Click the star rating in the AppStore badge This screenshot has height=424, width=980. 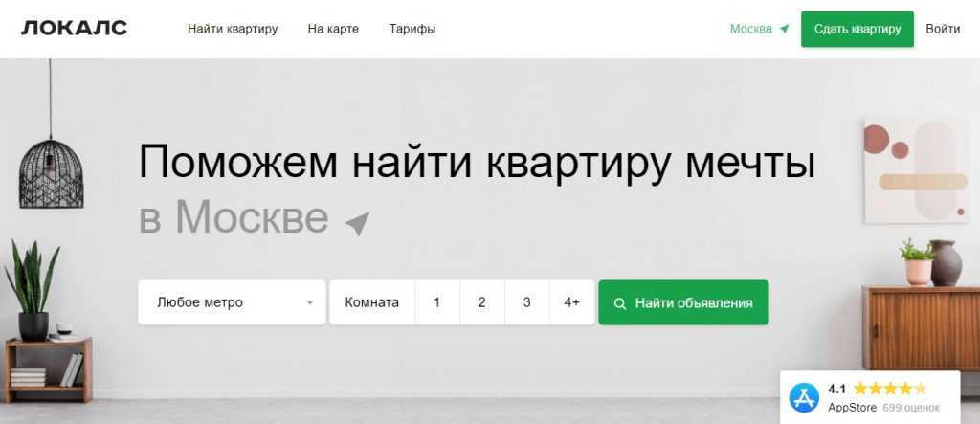pos(889,389)
